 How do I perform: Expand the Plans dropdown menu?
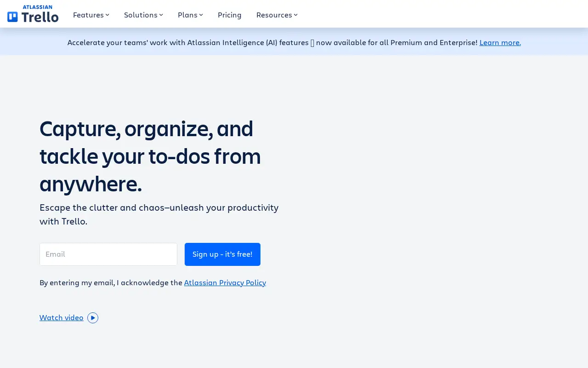190,15
